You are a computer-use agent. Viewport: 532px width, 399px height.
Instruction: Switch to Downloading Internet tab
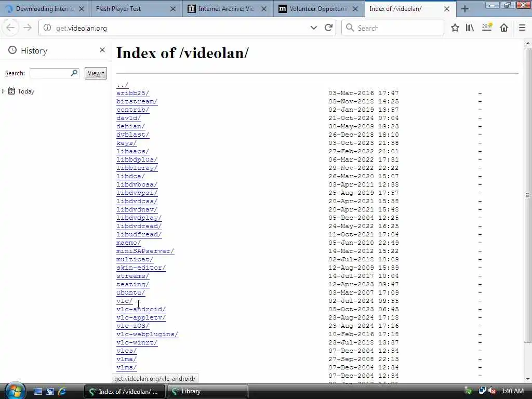[x=46, y=9]
